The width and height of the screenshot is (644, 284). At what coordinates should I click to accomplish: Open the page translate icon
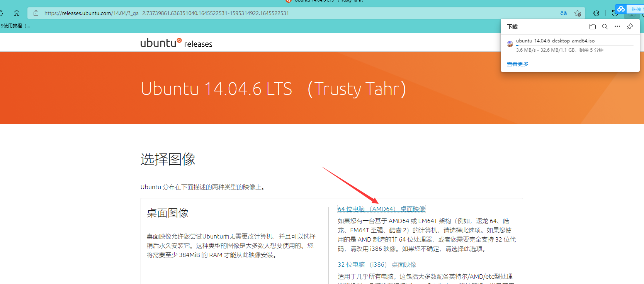pyautogui.click(x=564, y=13)
